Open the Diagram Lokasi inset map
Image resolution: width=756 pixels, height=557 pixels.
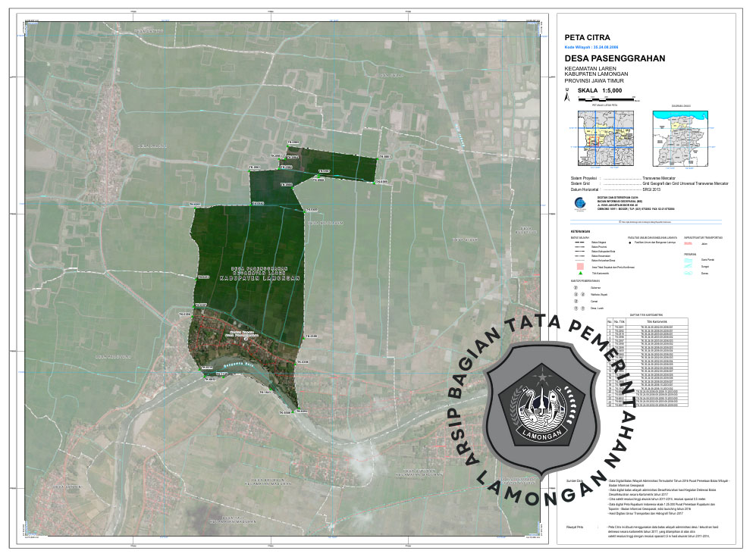click(681, 138)
